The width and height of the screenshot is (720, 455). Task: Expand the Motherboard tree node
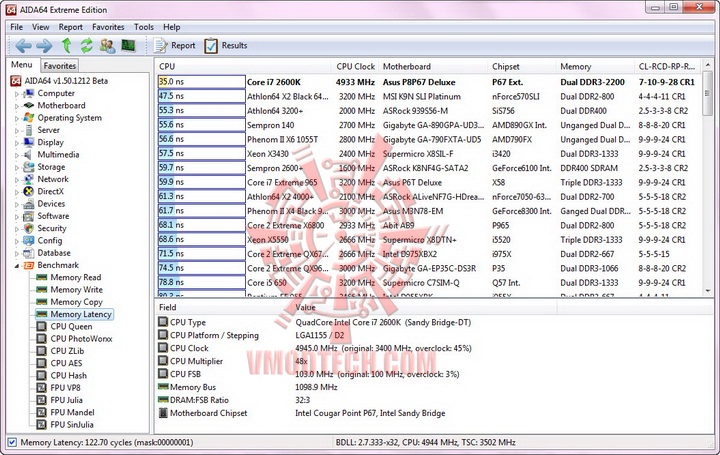point(17,106)
